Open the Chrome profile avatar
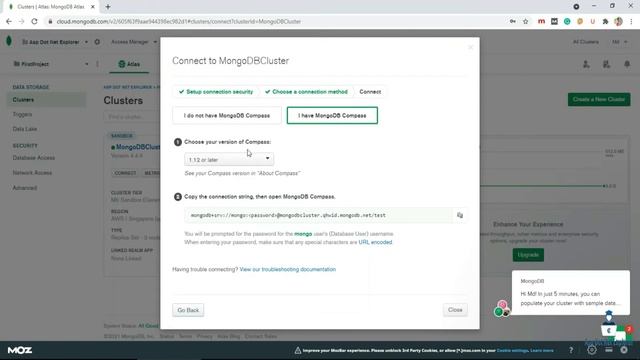The height and width of the screenshot is (360, 640). (618, 21)
